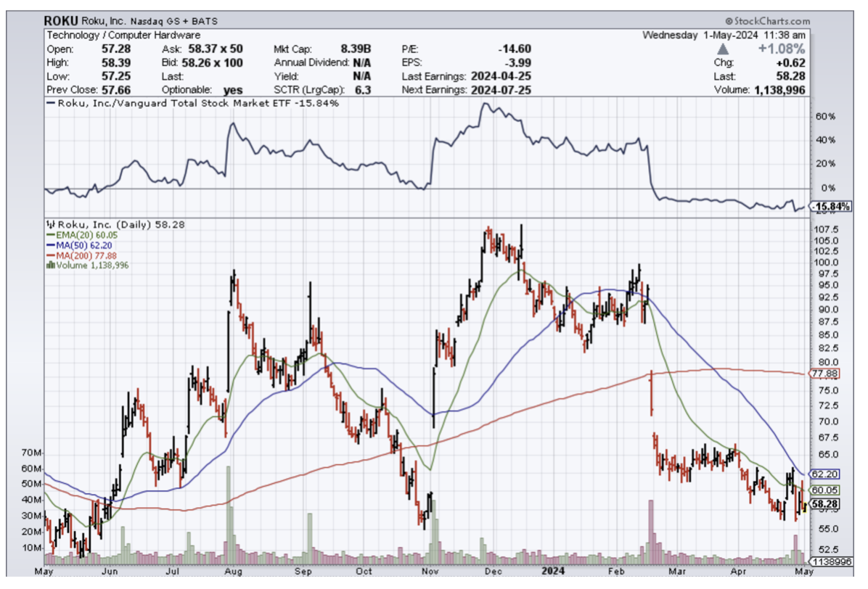Click the Sep month label on time axis
This screenshot has width=868, height=589.
click(303, 572)
